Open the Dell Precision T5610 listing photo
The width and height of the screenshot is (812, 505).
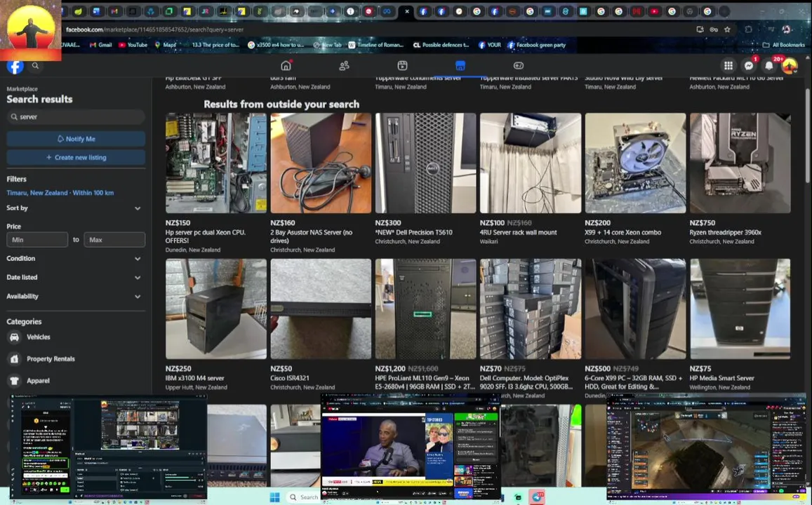point(426,163)
